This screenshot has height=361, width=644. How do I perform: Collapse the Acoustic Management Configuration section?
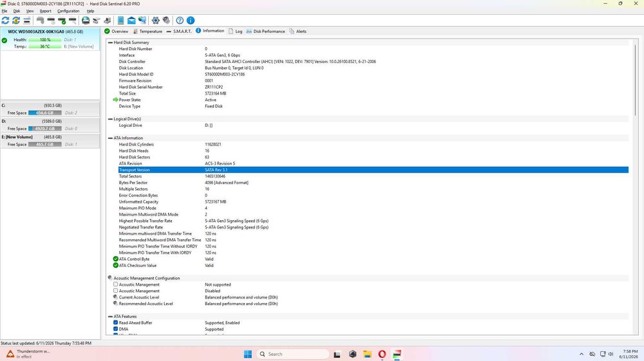click(110, 278)
